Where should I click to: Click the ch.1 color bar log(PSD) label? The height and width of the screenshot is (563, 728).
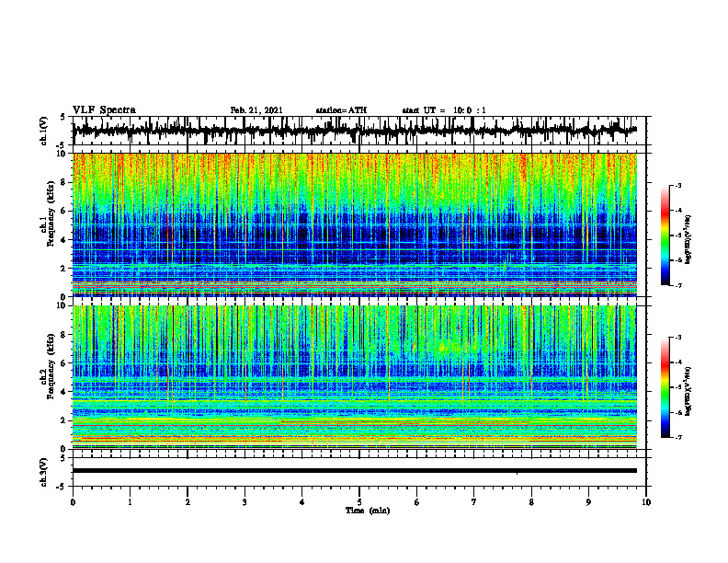688,239
